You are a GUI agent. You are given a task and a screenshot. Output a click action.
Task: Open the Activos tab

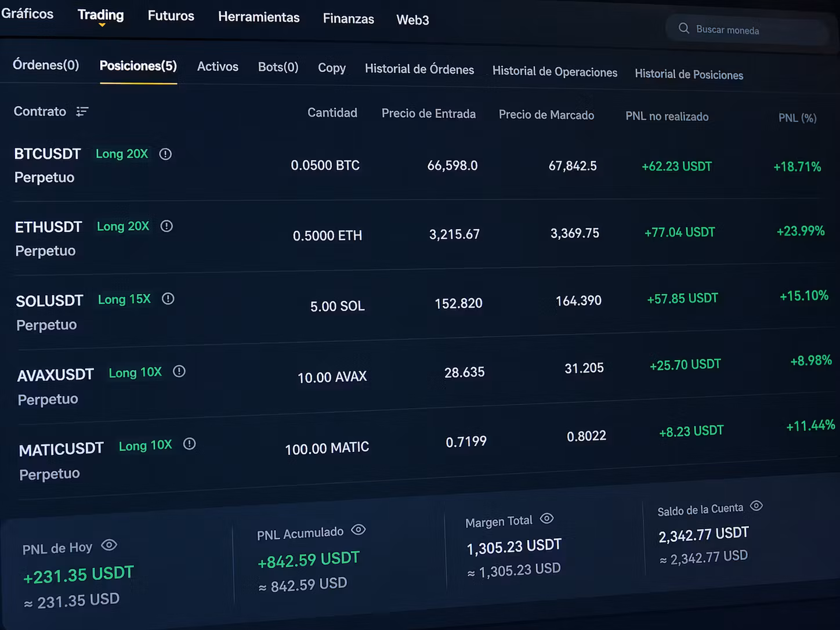point(218,67)
